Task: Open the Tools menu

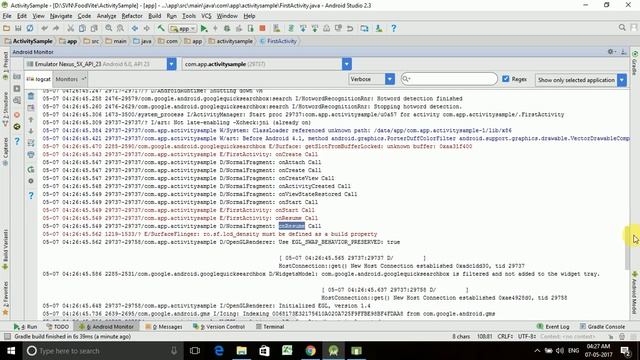Action: 189,16
